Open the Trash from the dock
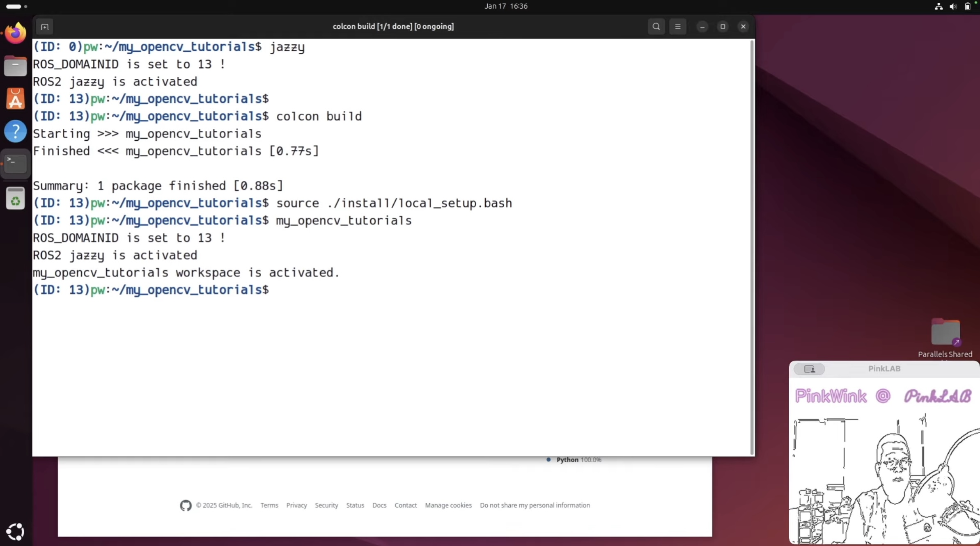The image size is (980, 546). 16,199
